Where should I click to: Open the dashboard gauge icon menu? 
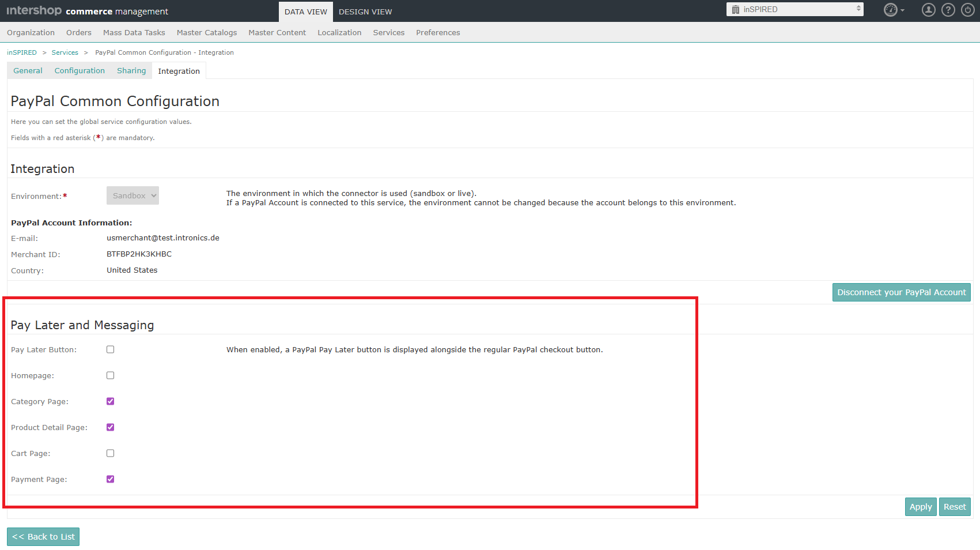(x=891, y=10)
